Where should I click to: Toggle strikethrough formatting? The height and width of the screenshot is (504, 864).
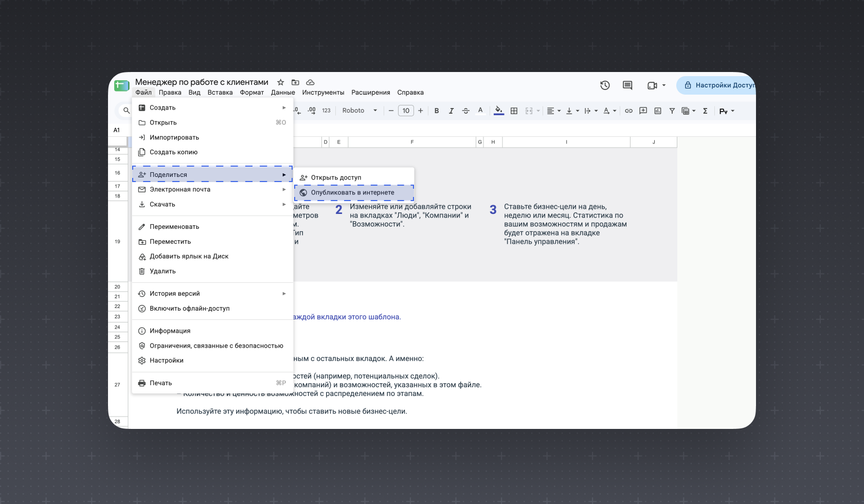pyautogui.click(x=466, y=111)
